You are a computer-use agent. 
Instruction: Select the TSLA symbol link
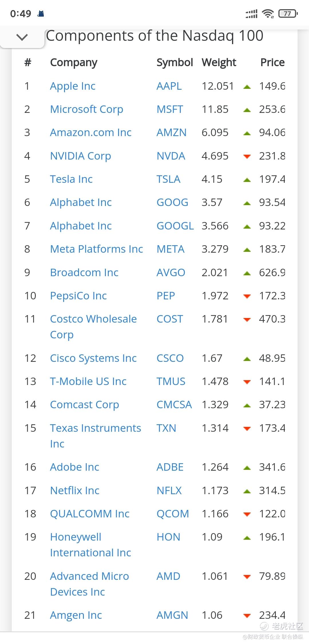168,179
